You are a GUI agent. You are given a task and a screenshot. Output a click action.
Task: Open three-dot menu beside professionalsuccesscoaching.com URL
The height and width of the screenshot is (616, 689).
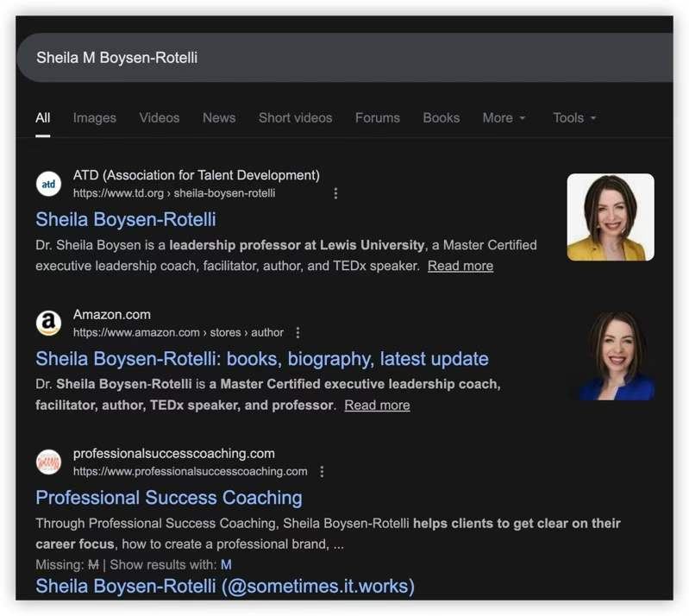322,472
